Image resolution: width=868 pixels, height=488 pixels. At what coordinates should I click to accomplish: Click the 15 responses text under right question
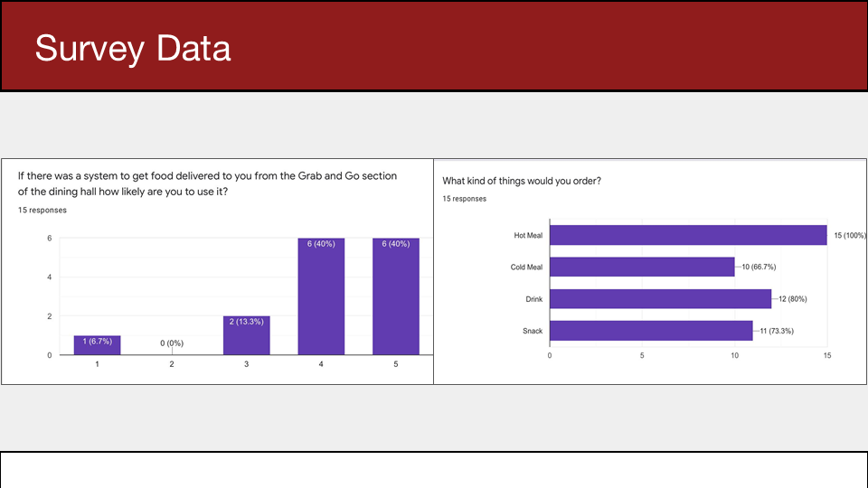coord(465,199)
